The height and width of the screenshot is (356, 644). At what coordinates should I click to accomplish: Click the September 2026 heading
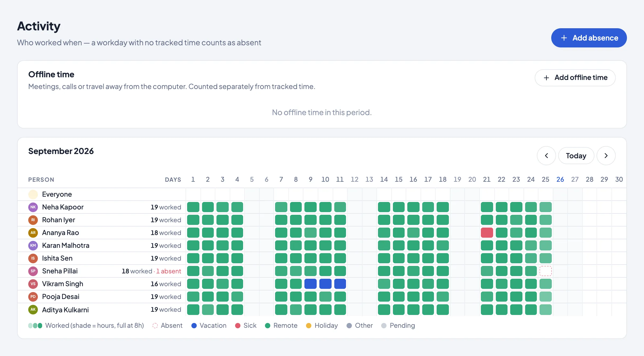pos(61,151)
